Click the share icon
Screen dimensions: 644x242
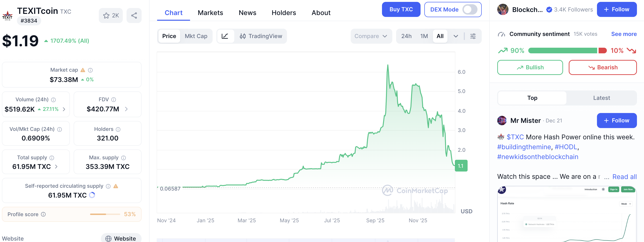pos(134,16)
